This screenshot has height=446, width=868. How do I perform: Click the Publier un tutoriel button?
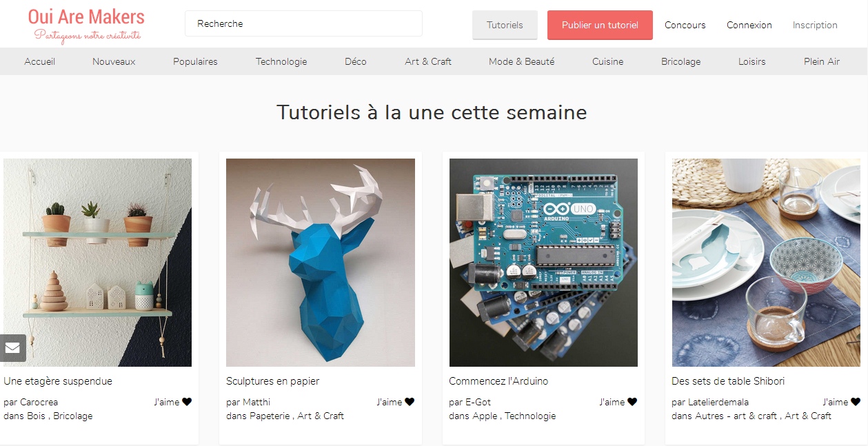[600, 25]
